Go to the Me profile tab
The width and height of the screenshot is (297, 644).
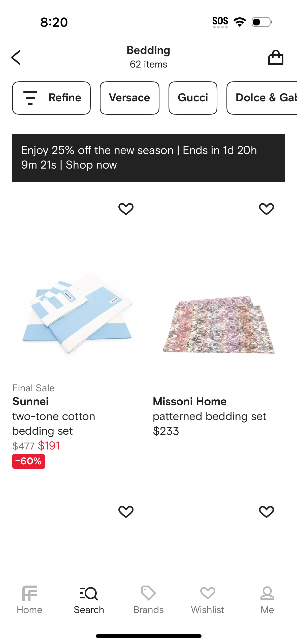coord(267,600)
